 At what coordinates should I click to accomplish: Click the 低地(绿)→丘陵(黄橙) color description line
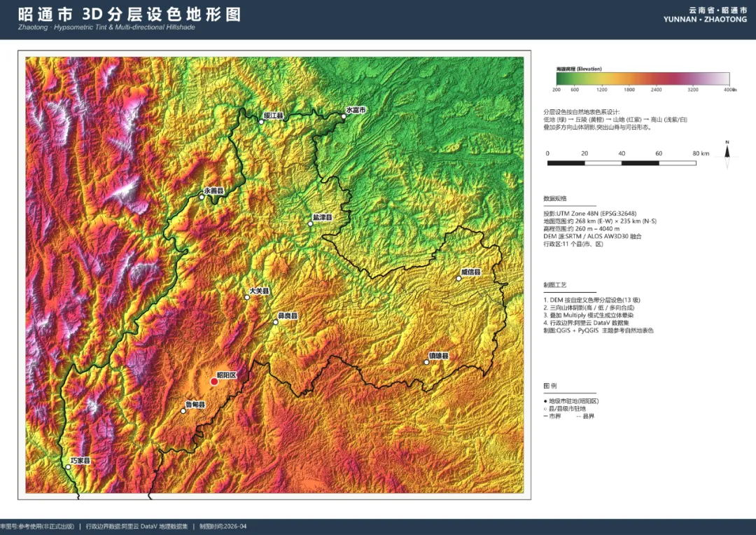615,120
